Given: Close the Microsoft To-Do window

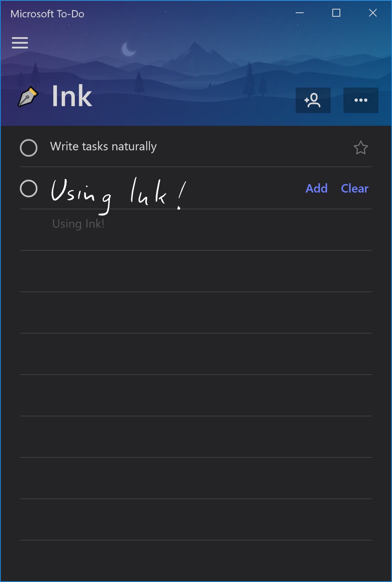Looking at the screenshot, I should 373,13.
